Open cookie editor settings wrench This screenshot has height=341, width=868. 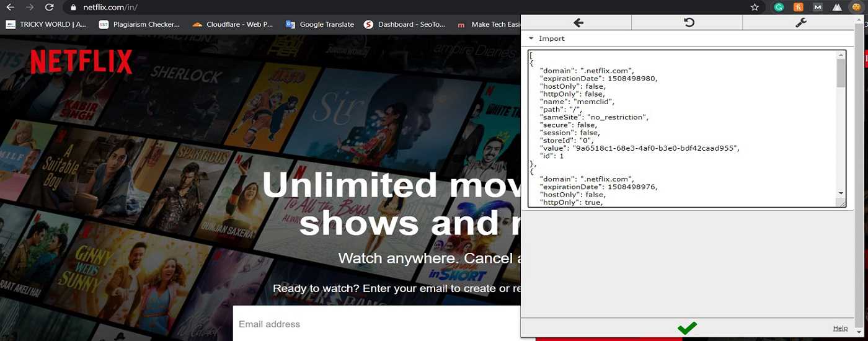pyautogui.click(x=800, y=22)
